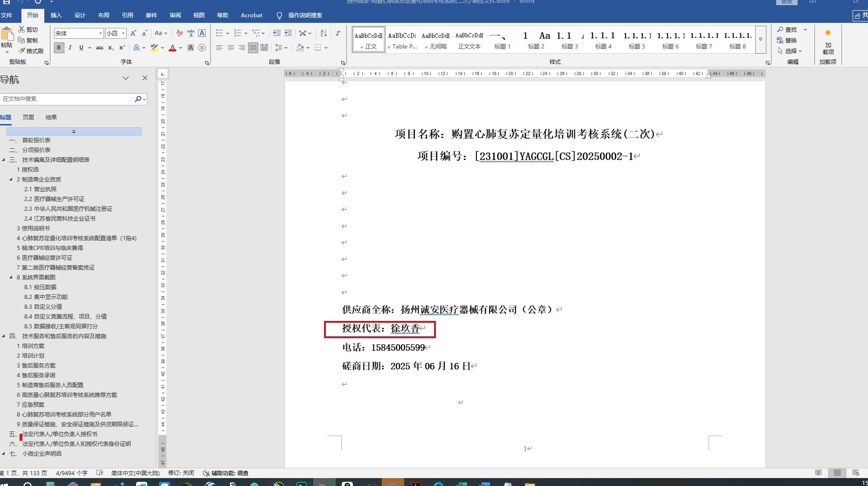Screen dimensions: 868x486
Task: Sort paragraphs A to Z
Action: [324, 33]
